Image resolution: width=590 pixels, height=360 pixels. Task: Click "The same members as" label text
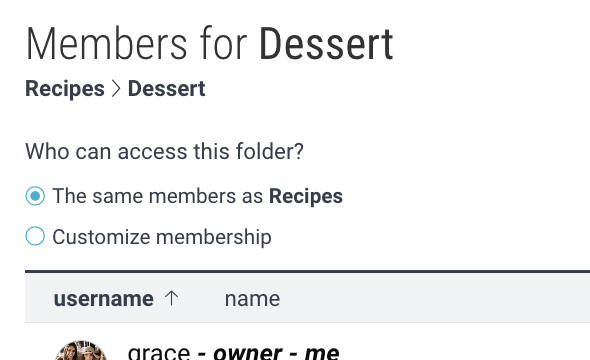[158, 196]
